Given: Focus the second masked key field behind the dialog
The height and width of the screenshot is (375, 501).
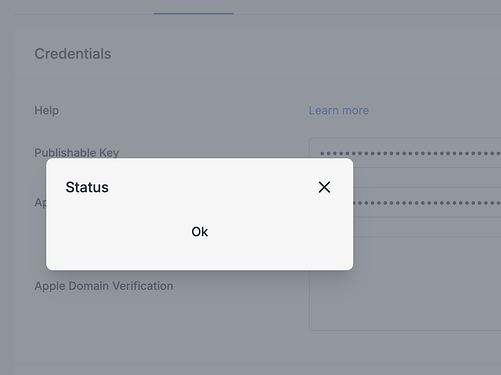Looking at the screenshot, I should 427,202.
